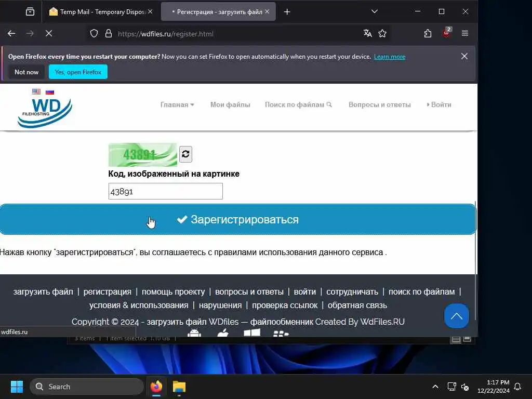Click the scroll-to-top arrow button
Viewport: 532px width, 399px height.
(x=456, y=316)
